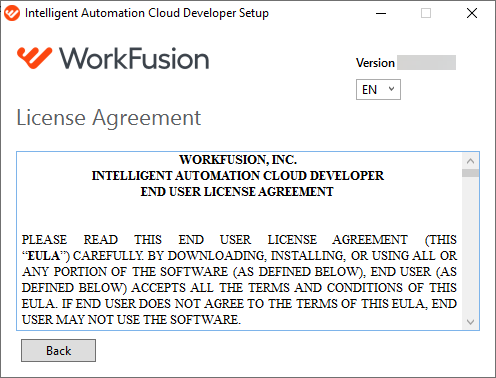Click the 'INTELLIGENT AUTOMATION CLOUD DEVELOPER' line
Image resolution: width=496 pixels, height=378 pixels.
tap(238, 176)
